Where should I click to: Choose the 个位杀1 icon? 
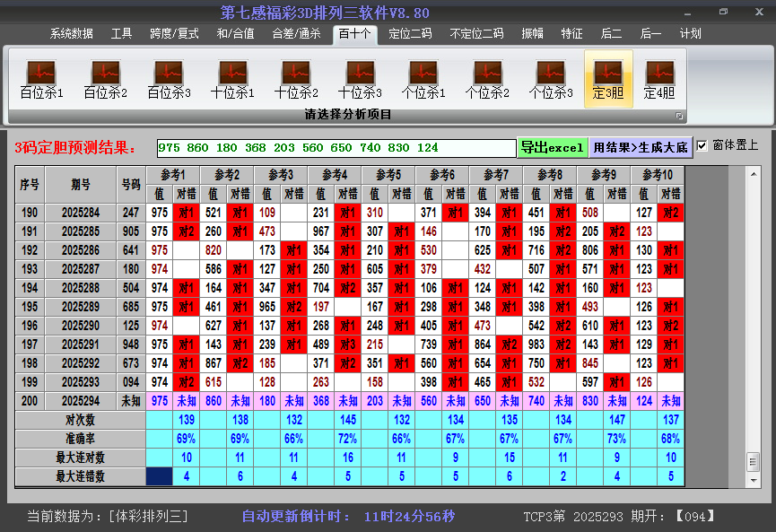(x=423, y=79)
